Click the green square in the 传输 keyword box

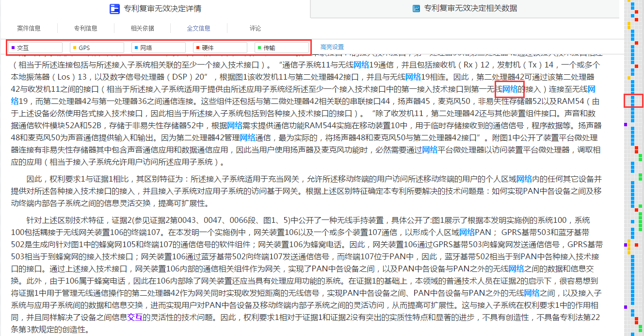(259, 48)
